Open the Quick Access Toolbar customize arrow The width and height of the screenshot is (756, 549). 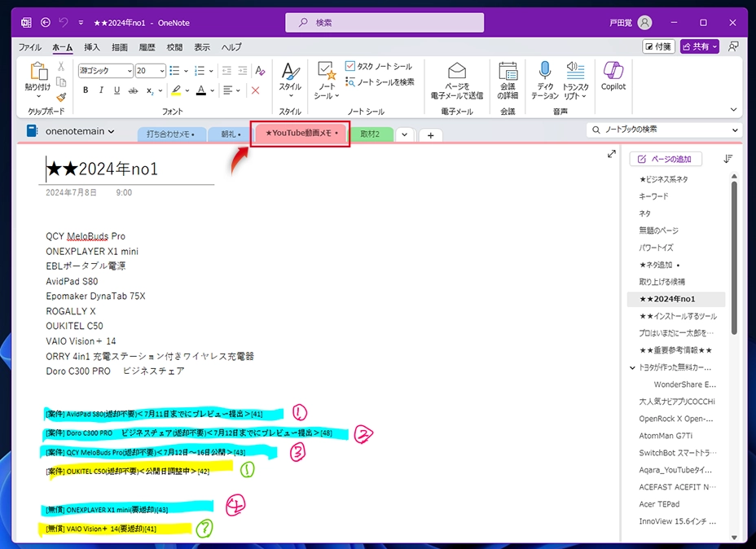(81, 23)
